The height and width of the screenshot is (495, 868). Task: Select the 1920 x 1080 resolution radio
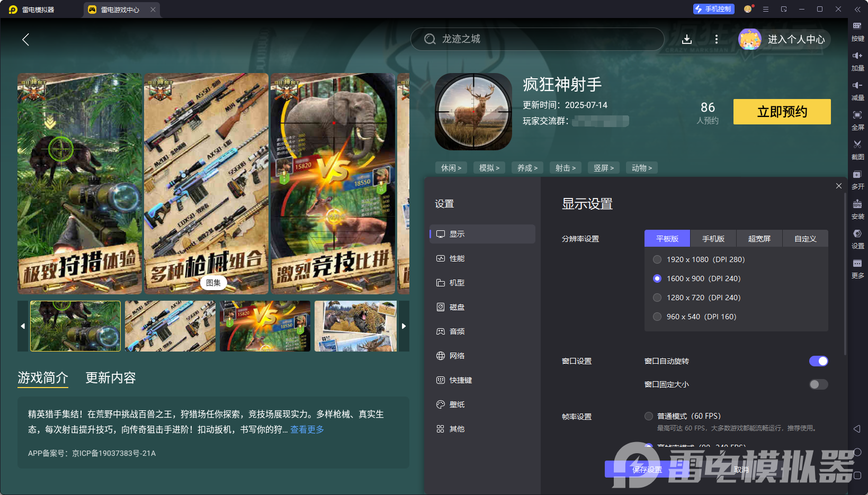pos(657,259)
